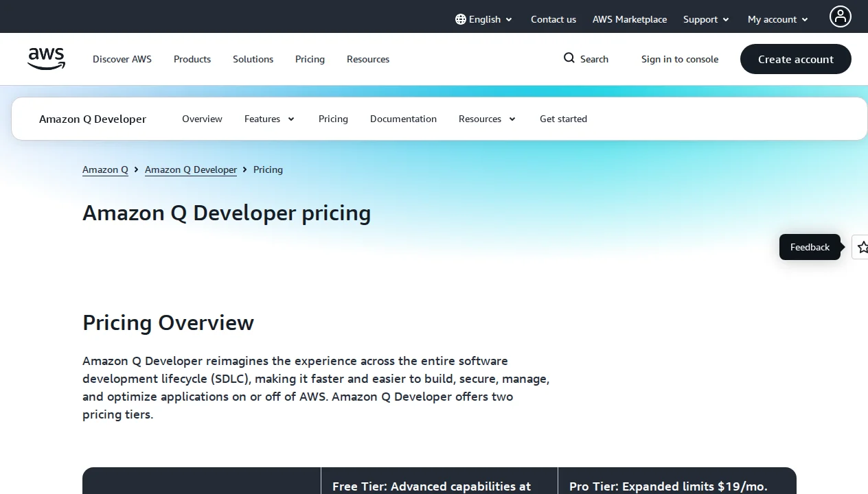This screenshot has height=494, width=868.
Task: Click the profile account icon
Action: pos(840,16)
